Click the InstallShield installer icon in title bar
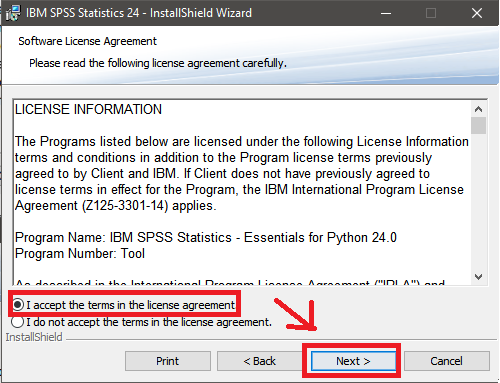Image resolution: width=500 pixels, height=383 pixels. (13, 13)
